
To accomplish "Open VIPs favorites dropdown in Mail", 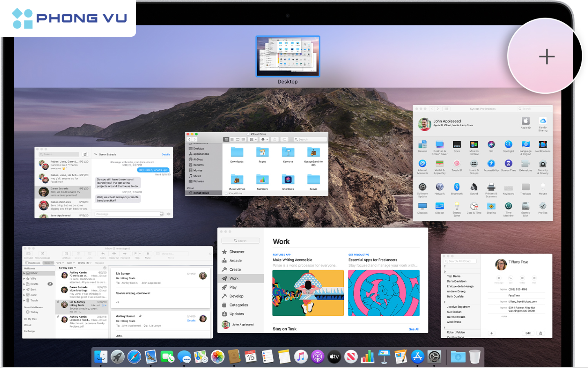I will [x=60, y=263].
